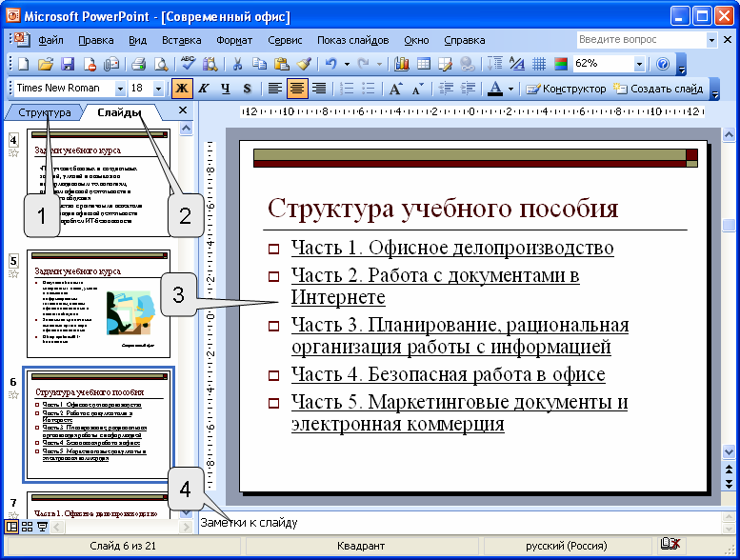Viewport: 740px width, 560px height.
Task: Open the Вставка menu
Action: (x=181, y=40)
